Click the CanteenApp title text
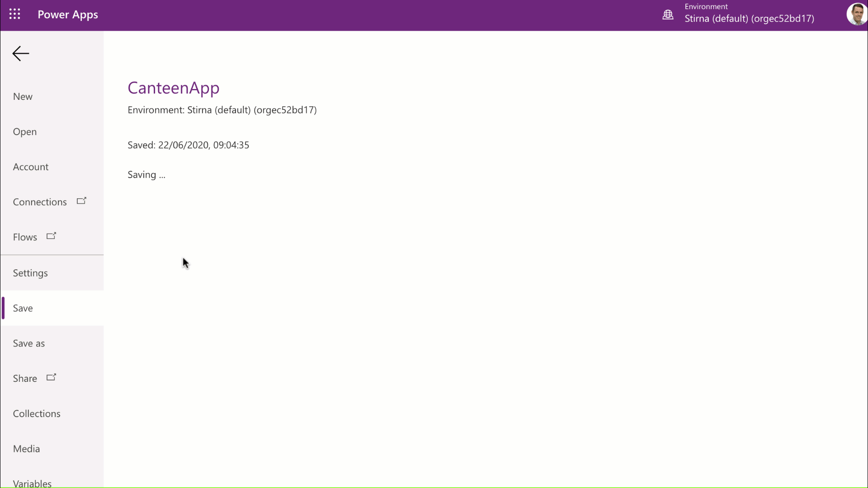The height and width of the screenshot is (488, 868). [174, 88]
